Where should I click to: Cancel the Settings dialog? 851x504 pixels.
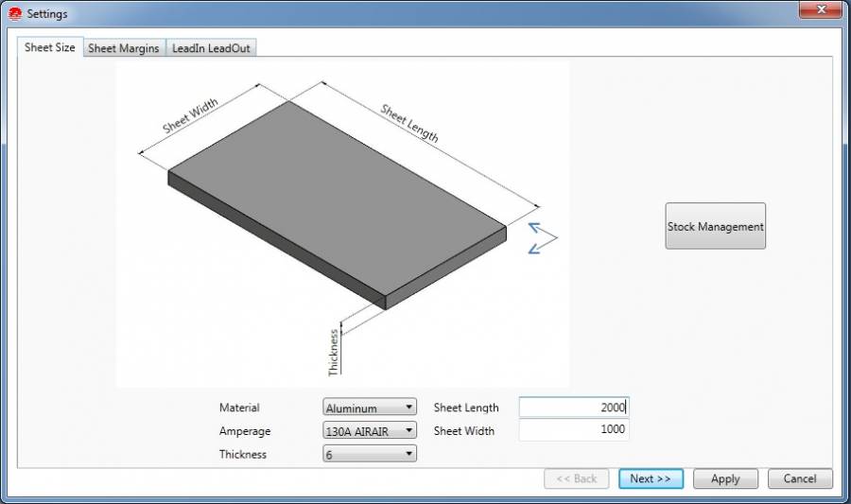(800, 478)
